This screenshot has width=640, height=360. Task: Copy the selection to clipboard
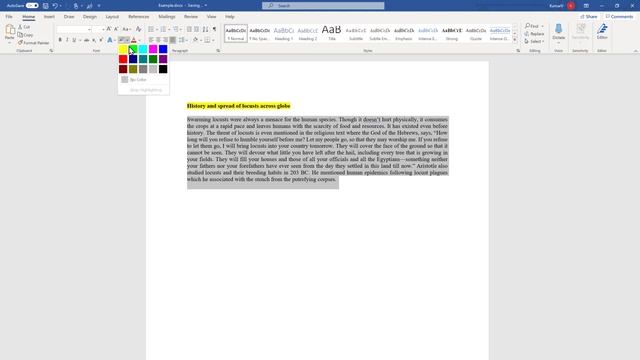coord(25,35)
